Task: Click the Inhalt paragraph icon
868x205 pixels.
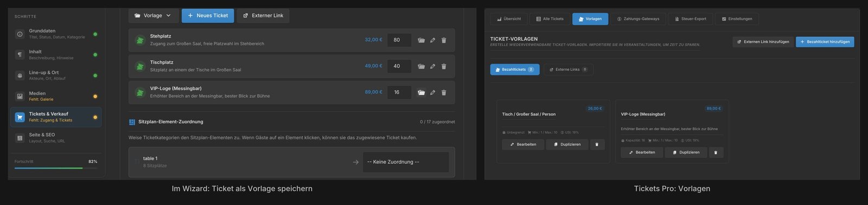Action: pyautogui.click(x=20, y=55)
